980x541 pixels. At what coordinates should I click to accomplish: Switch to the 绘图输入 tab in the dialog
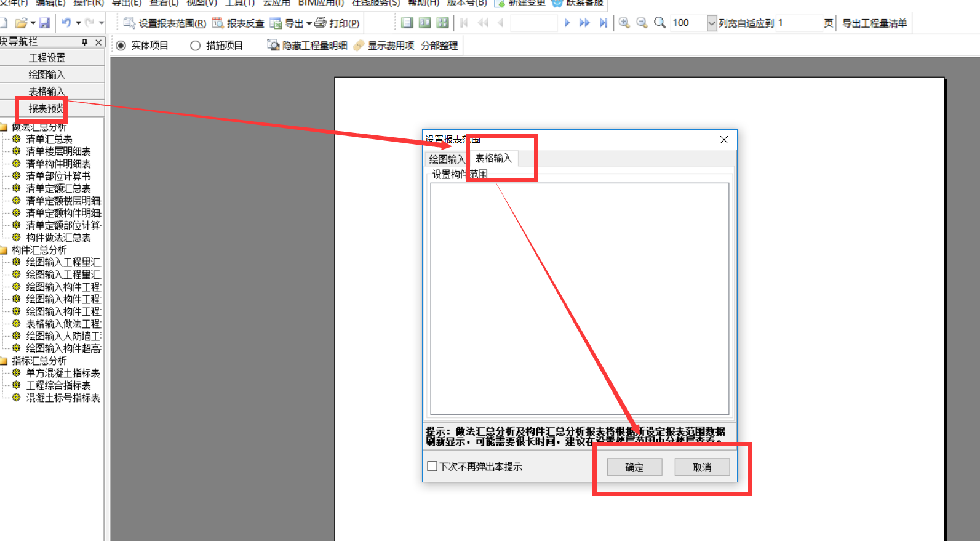click(447, 159)
